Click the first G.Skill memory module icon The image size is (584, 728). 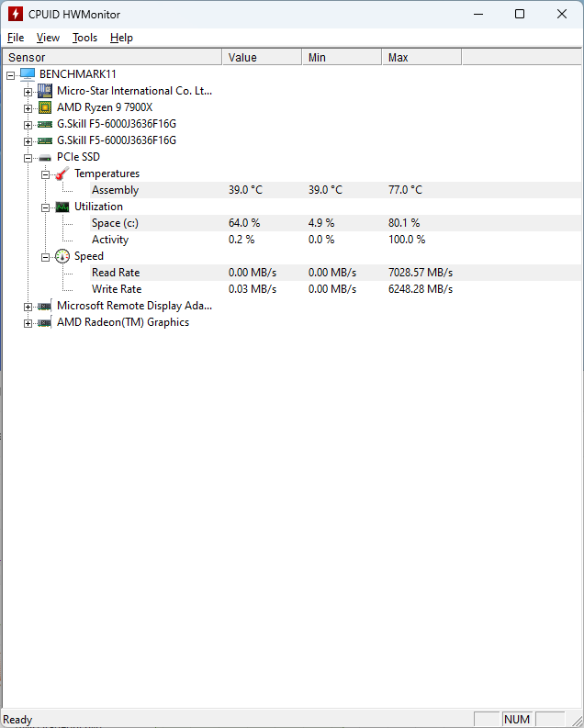click(x=45, y=124)
